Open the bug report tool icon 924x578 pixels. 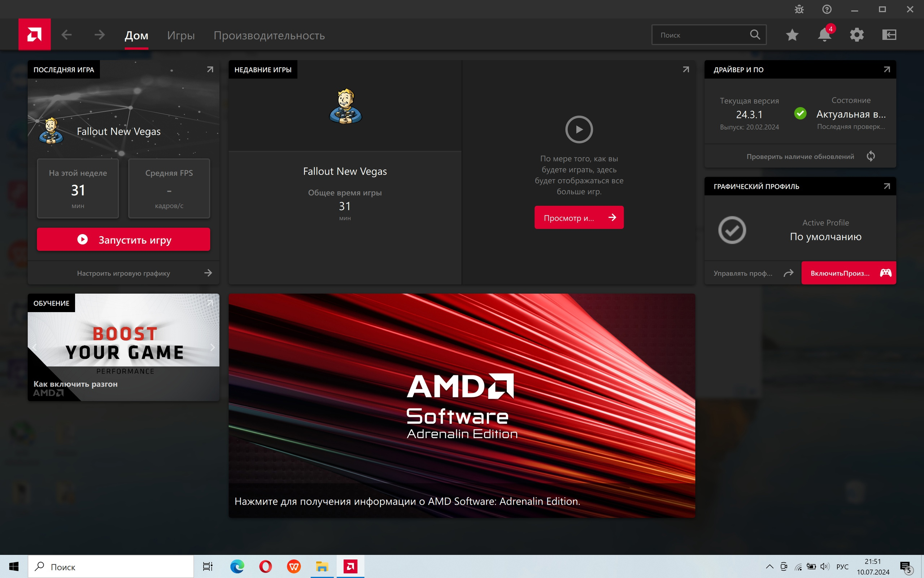[799, 9]
